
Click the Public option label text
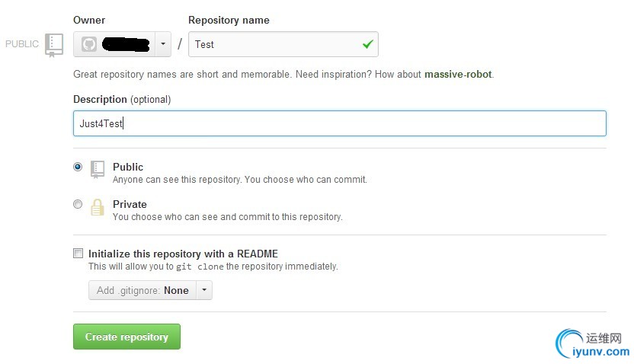[x=128, y=167]
